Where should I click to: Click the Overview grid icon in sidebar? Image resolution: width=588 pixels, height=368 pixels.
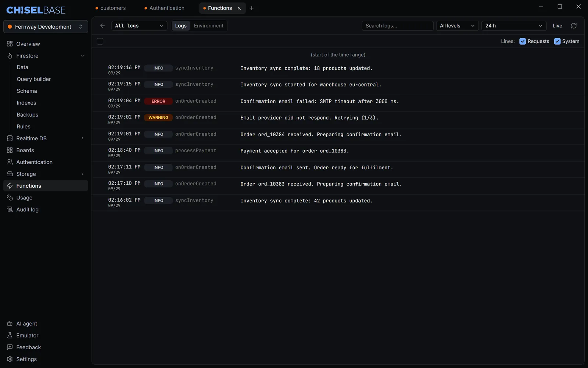pos(10,44)
